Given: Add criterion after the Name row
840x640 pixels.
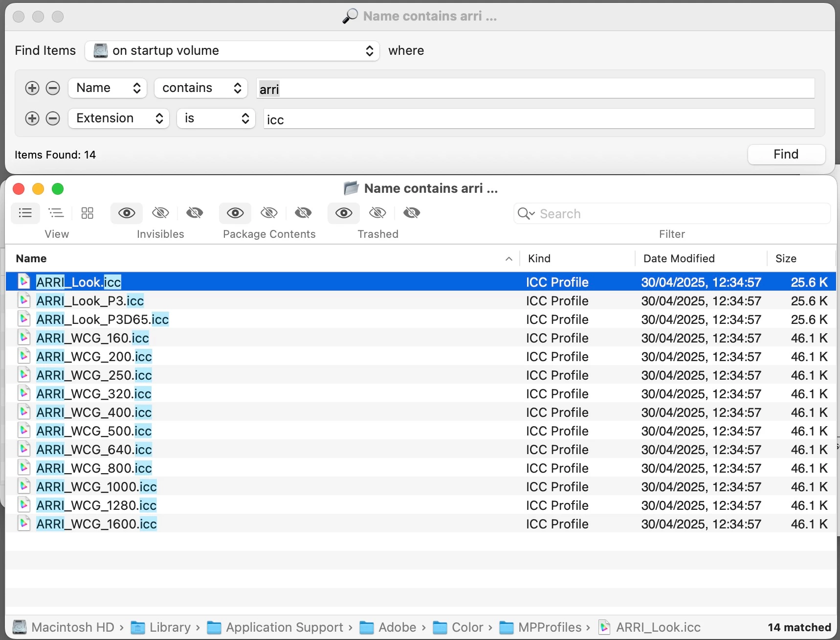Looking at the screenshot, I should pos(32,88).
